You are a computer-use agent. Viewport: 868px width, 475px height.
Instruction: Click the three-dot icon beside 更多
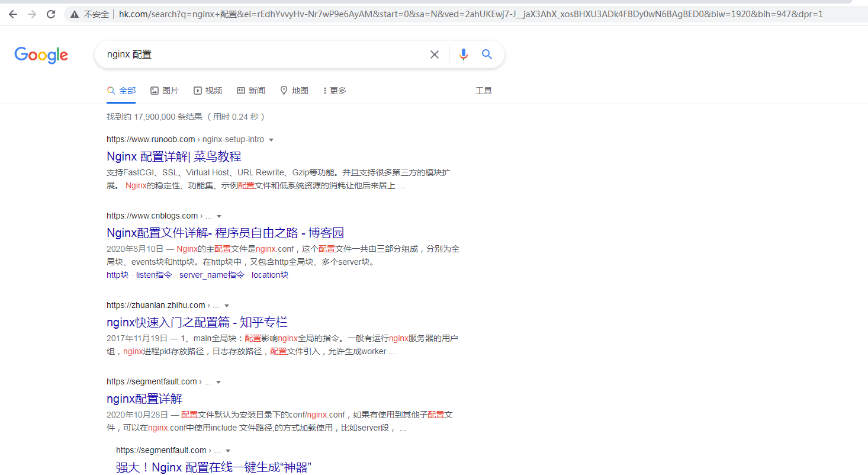(x=325, y=91)
